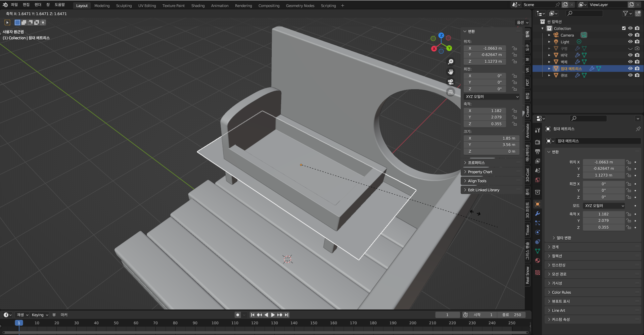Toggle lock on location X in sidebar
Image resolution: width=644 pixels, height=335 pixels.
pyautogui.click(x=514, y=48)
